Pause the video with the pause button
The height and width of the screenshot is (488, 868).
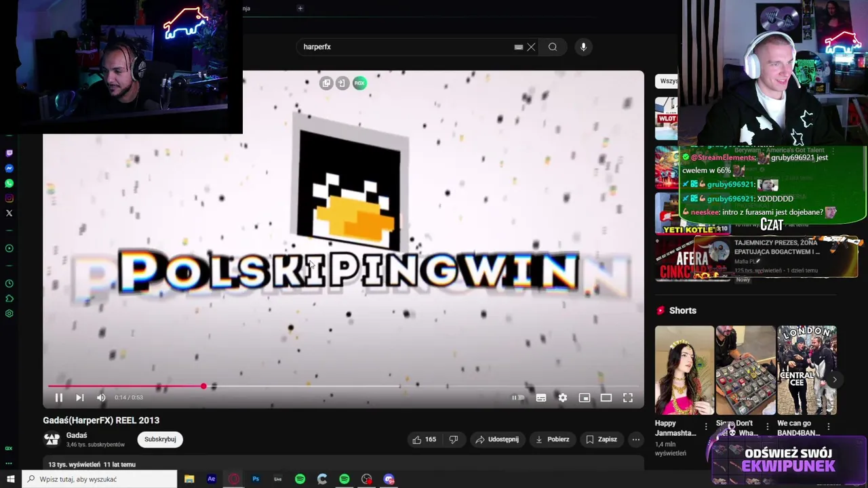pos(58,398)
